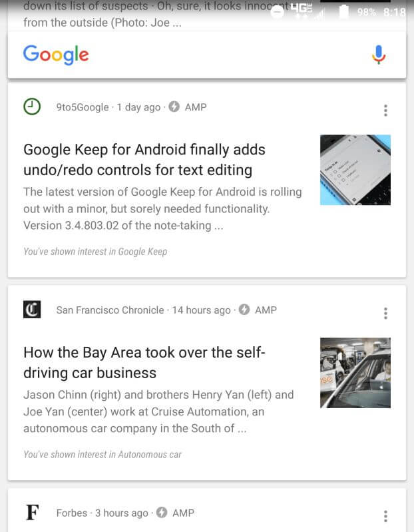Tap the battery icon in status bar

pyautogui.click(x=344, y=11)
